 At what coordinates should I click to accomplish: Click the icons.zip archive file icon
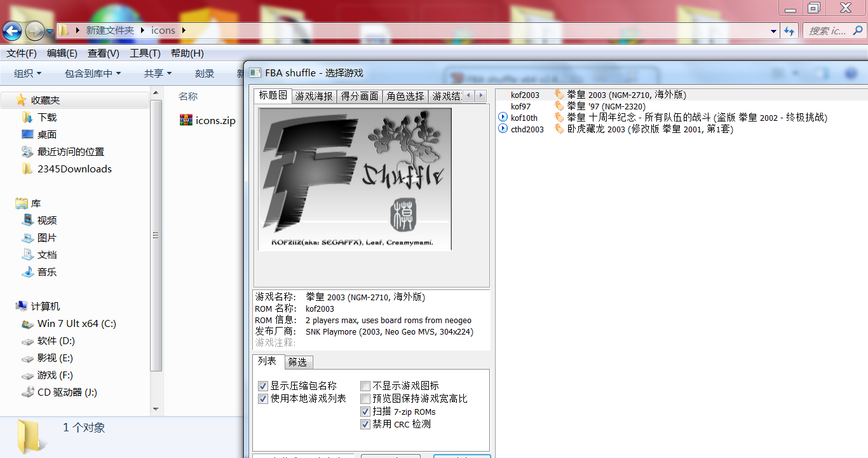point(186,120)
